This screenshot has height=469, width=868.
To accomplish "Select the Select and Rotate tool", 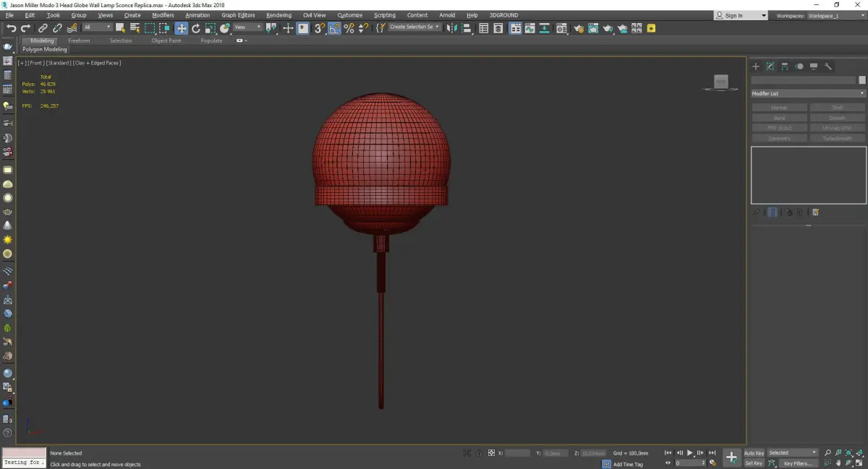I will coord(195,28).
